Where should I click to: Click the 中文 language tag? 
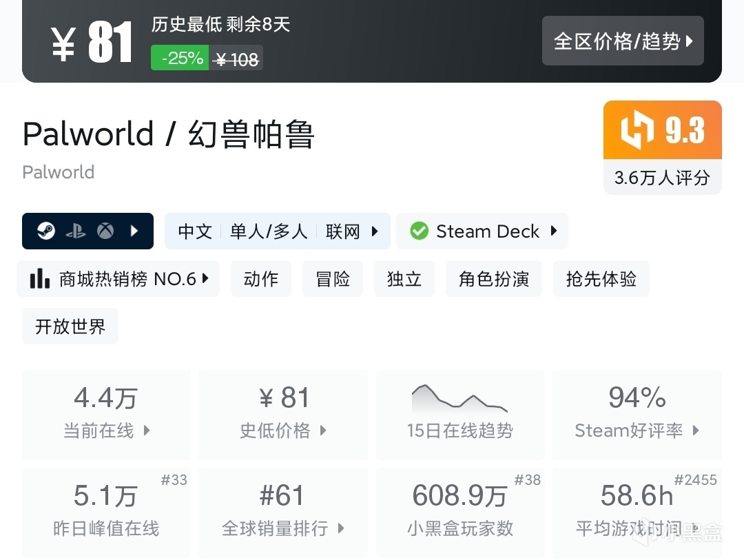click(195, 231)
